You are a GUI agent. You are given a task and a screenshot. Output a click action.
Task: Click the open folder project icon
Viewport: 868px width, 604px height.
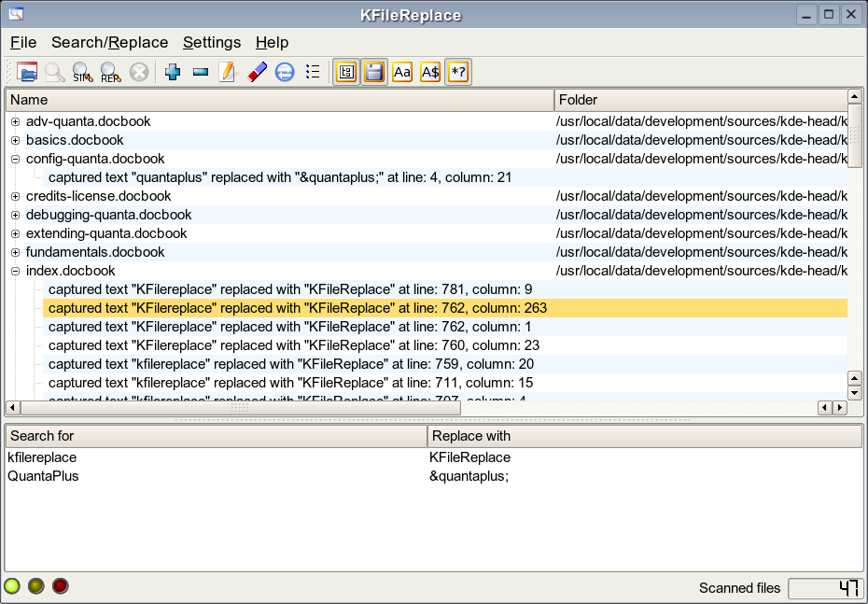point(27,72)
